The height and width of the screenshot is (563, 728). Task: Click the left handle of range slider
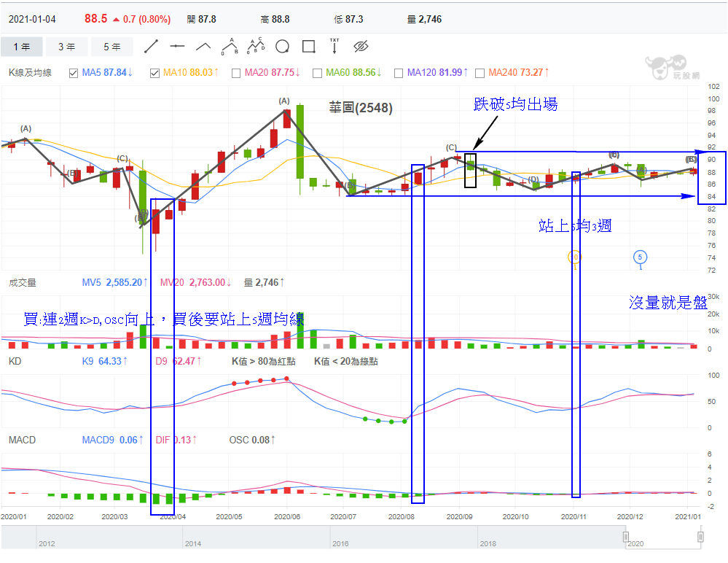(626, 537)
